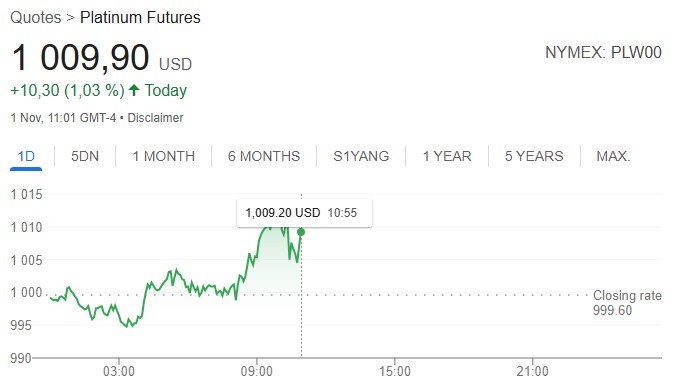The image size is (686, 391).
Task: Click the Platinum Futures breadcrumb title
Action: point(140,17)
